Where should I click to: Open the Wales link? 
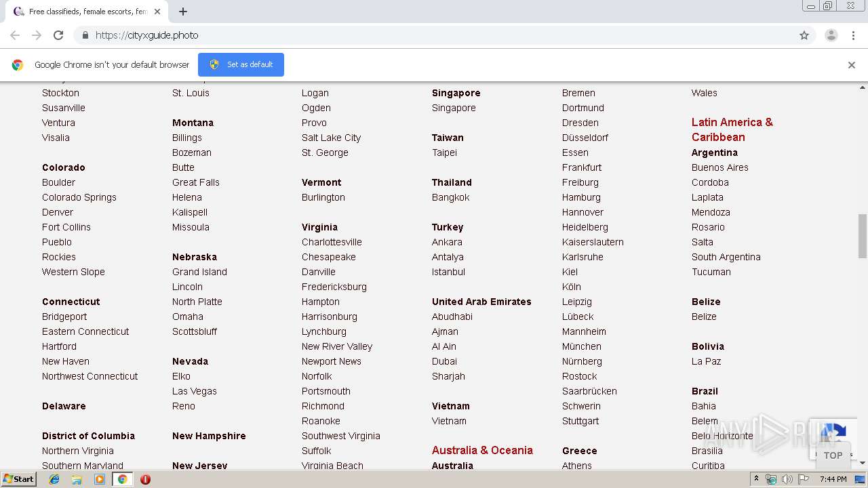705,93
